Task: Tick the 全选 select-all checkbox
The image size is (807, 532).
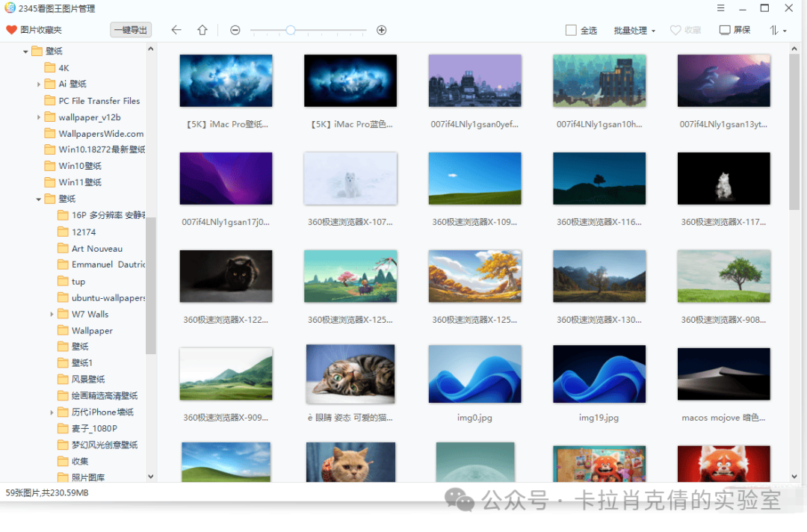Action: click(x=571, y=31)
